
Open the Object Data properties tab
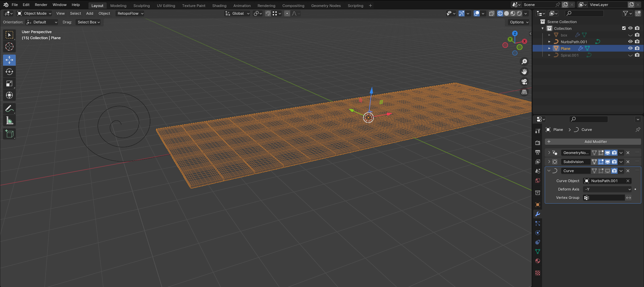point(538,252)
